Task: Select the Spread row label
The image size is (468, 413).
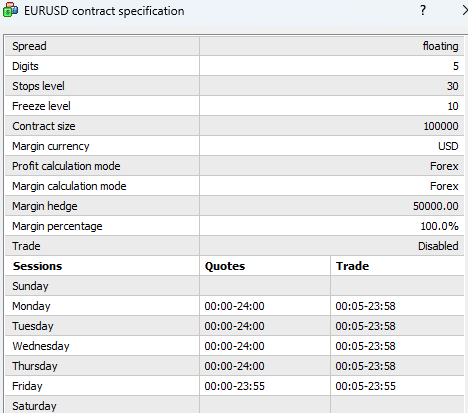Action: (29, 46)
